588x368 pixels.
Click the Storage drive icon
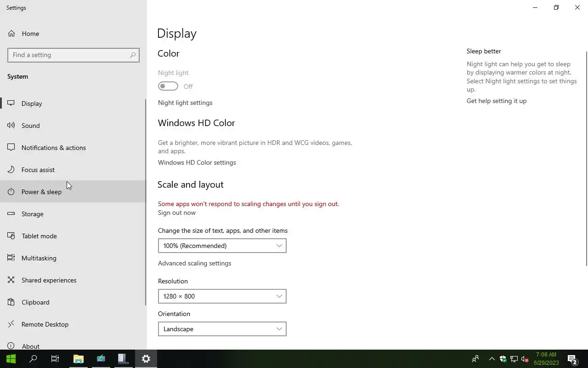coord(11,214)
